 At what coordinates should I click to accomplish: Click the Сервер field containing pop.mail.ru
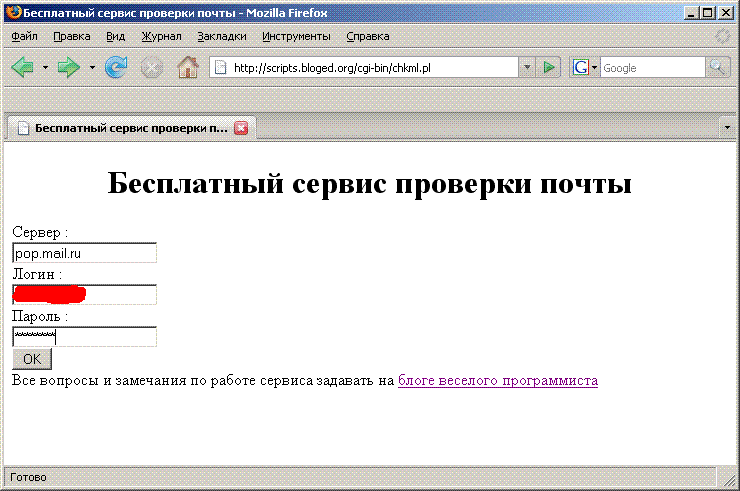coord(84,253)
